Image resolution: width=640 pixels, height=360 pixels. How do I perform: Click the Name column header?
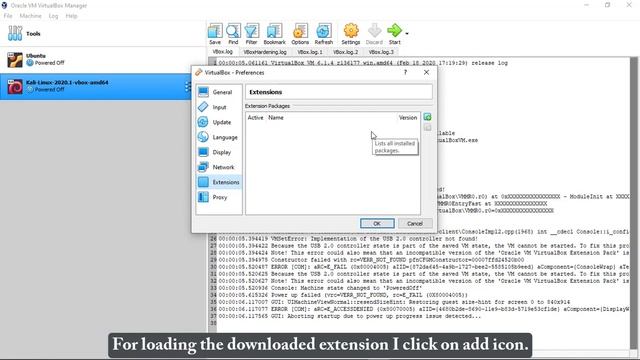(276, 118)
